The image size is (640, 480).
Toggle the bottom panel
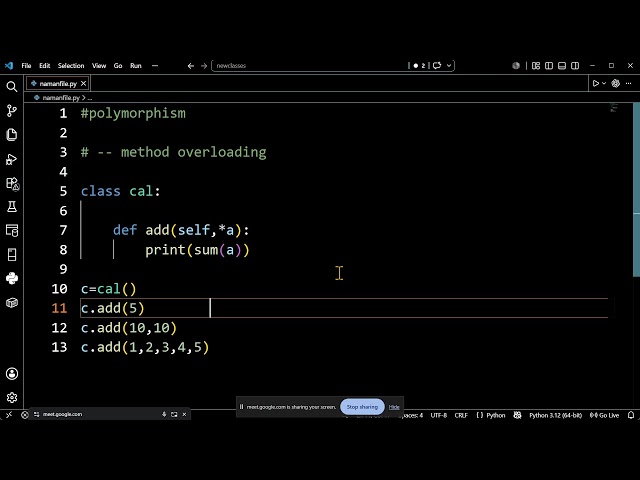562,65
